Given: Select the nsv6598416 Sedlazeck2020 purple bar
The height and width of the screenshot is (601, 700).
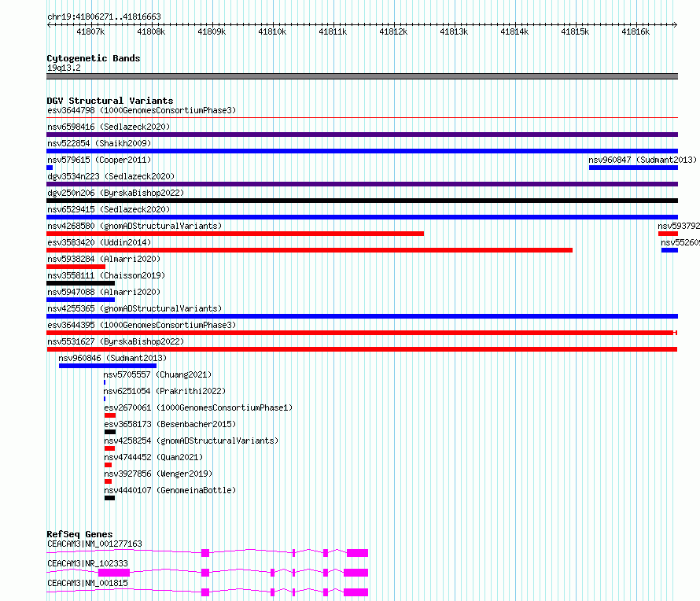Looking at the screenshot, I should pos(362,135).
